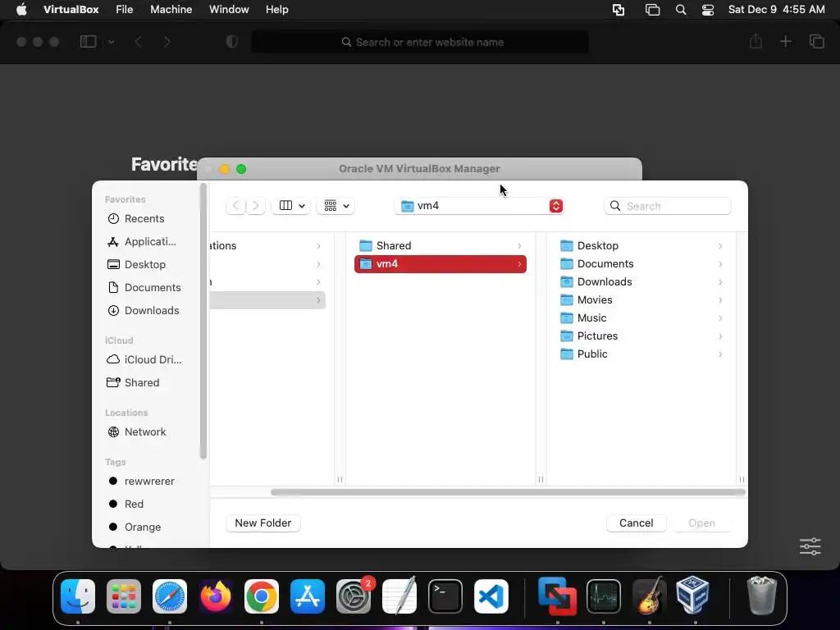Select the rewwrerer tag
Image resolution: width=840 pixels, height=630 pixels.
tap(150, 481)
